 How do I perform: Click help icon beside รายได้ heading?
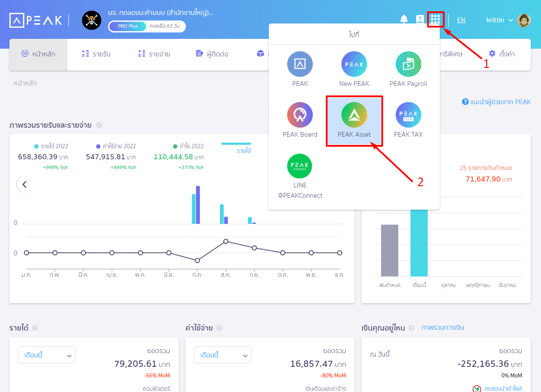35,328
